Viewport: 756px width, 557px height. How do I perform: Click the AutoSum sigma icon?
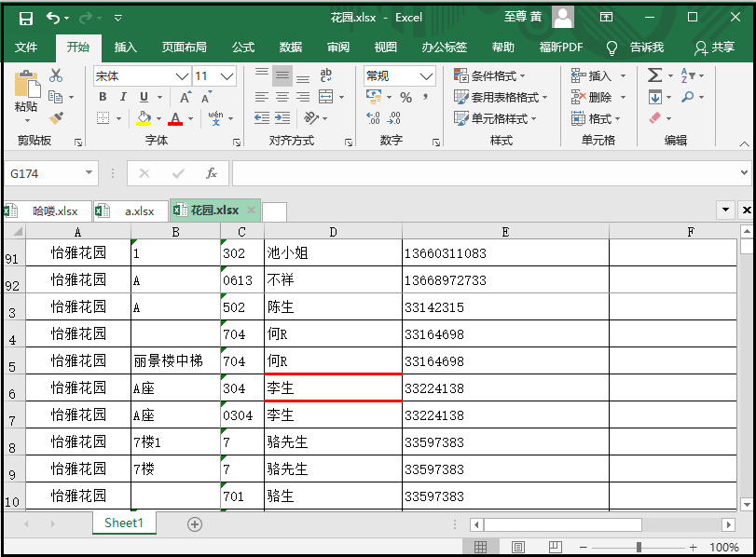point(654,75)
